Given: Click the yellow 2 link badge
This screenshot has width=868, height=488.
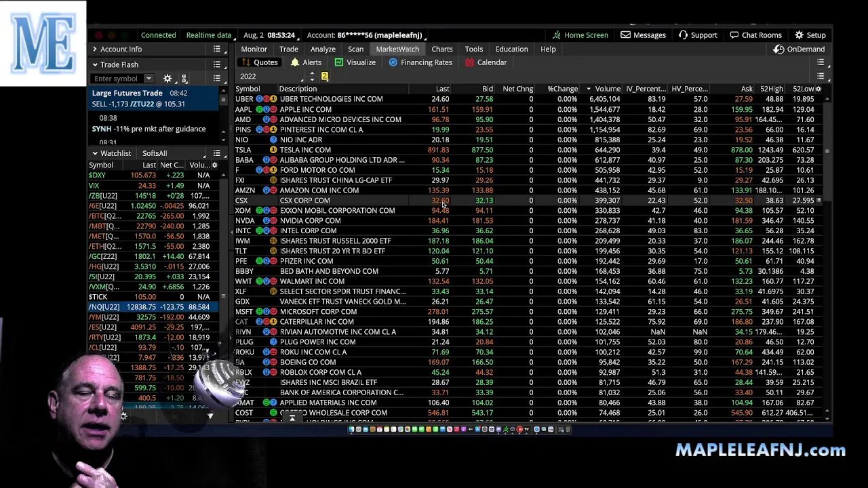Looking at the screenshot, I should (x=325, y=77).
